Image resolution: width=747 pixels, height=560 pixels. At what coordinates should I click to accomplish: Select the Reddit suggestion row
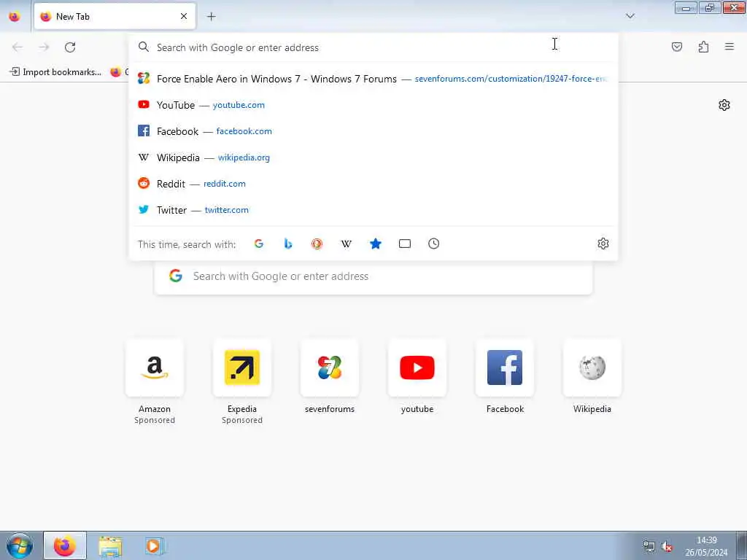[373, 183]
